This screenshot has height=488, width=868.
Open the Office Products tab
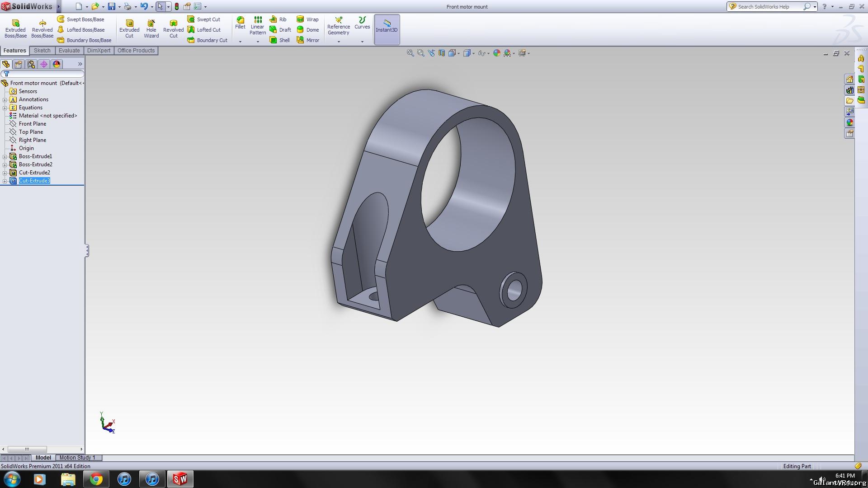click(x=136, y=51)
